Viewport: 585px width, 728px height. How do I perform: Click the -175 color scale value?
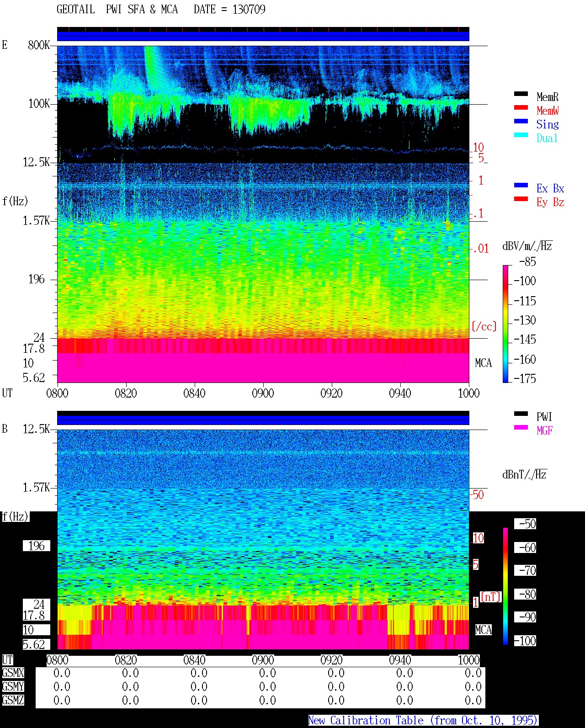(x=525, y=379)
